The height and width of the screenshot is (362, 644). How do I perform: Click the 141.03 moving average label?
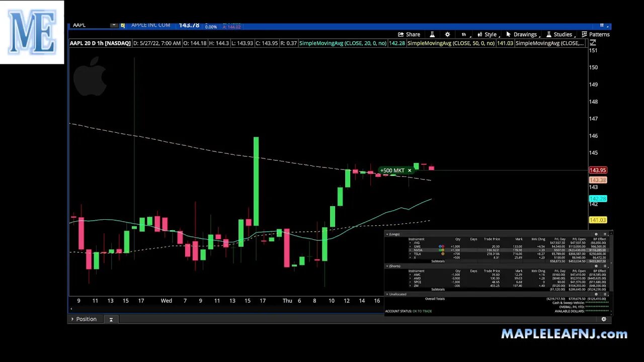598,220
